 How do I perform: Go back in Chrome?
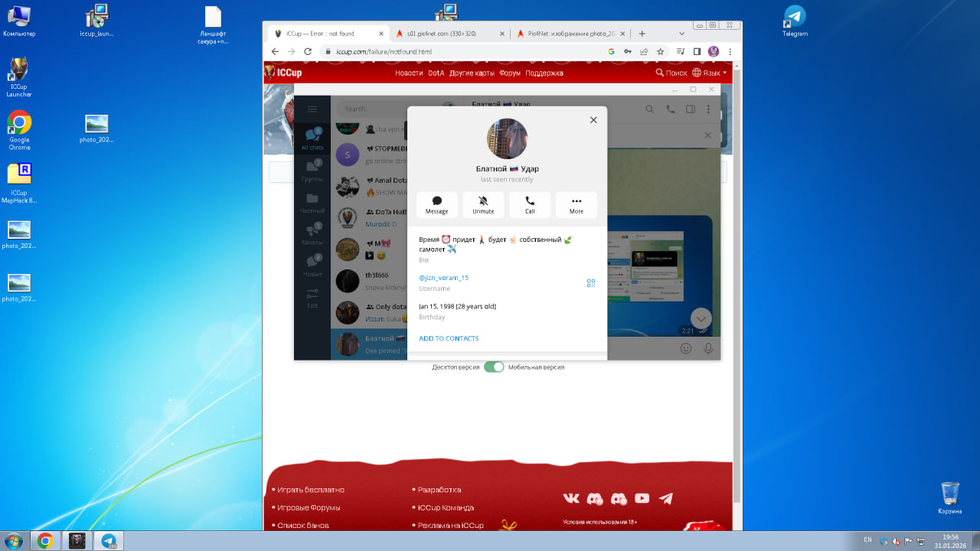pyautogui.click(x=275, y=51)
